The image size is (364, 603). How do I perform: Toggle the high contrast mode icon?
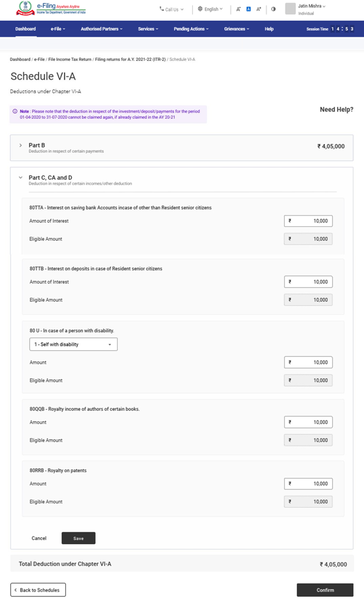pyautogui.click(x=274, y=9)
